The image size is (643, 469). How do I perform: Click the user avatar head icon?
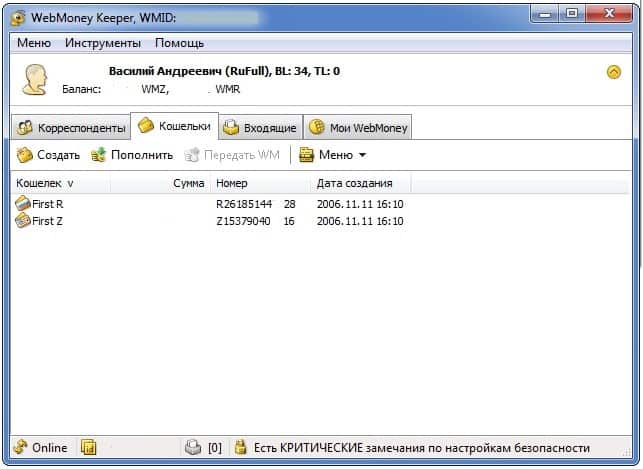pyautogui.click(x=35, y=80)
